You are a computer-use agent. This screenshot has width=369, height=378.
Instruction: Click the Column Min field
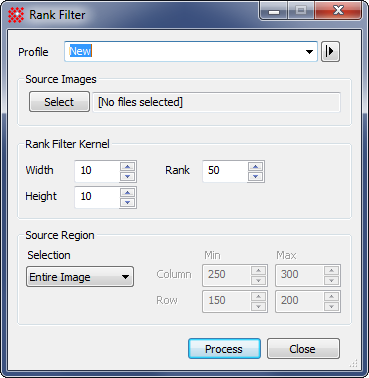click(x=226, y=275)
